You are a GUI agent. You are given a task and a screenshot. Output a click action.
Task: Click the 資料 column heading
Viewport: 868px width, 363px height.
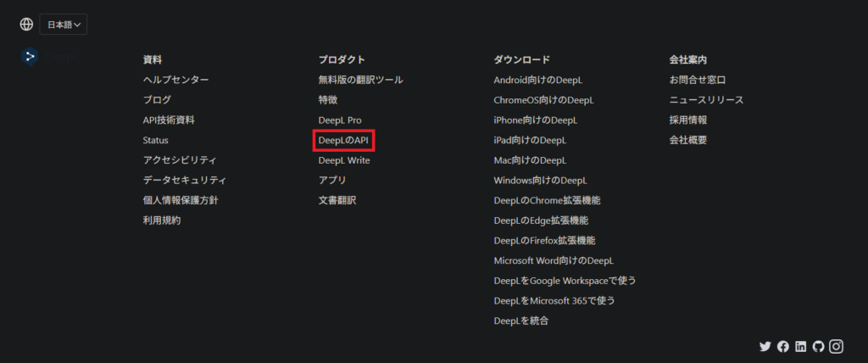[153, 60]
